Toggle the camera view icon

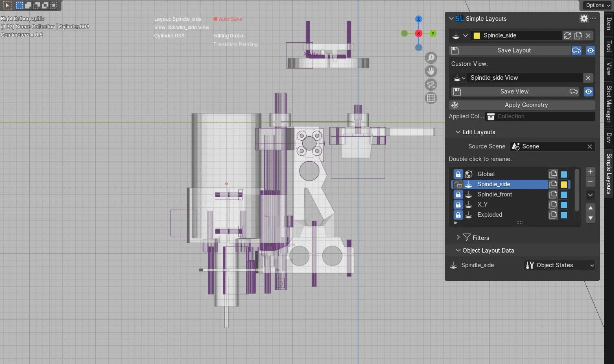click(430, 84)
